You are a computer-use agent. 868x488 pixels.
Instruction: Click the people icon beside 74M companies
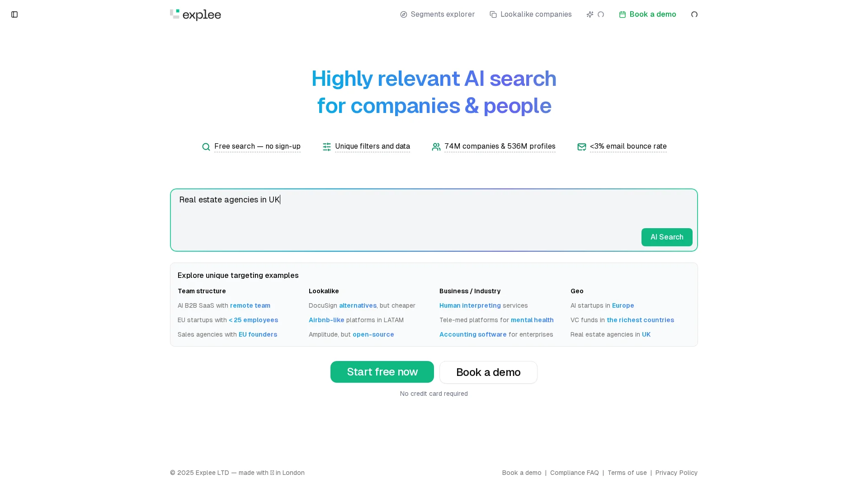coord(436,147)
